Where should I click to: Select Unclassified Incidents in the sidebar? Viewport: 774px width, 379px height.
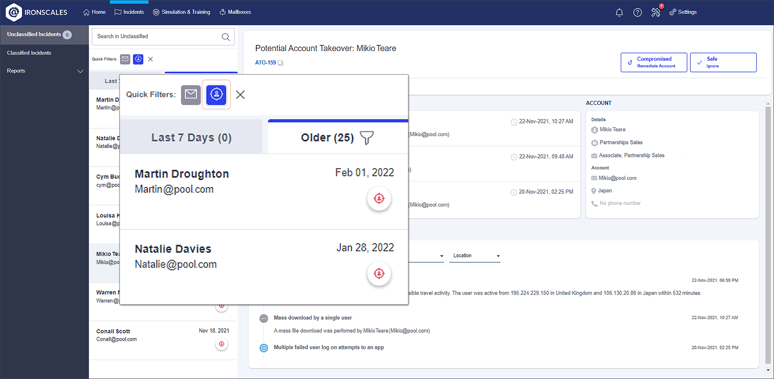44,35
